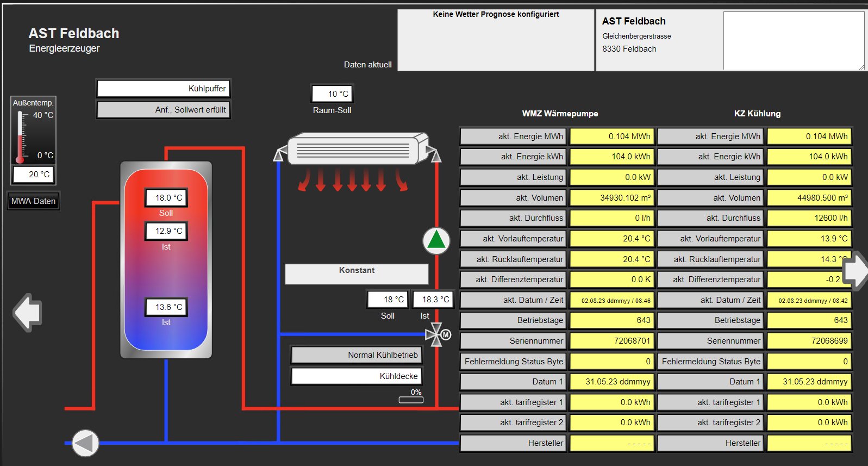Click the three-way mixing valve symbol
The height and width of the screenshot is (466, 868).
435,334
